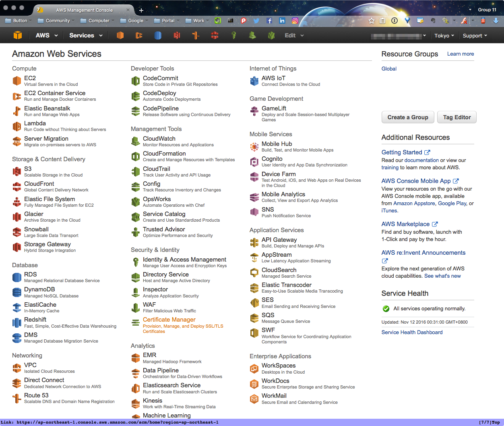Click the Global resource group link
Viewport: 504px width, 426px height.
pos(389,69)
